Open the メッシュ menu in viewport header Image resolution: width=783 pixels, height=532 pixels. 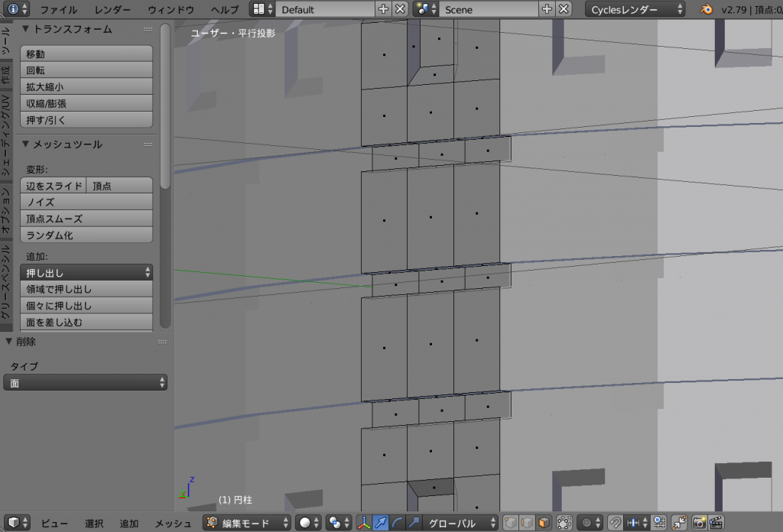pyautogui.click(x=173, y=524)
